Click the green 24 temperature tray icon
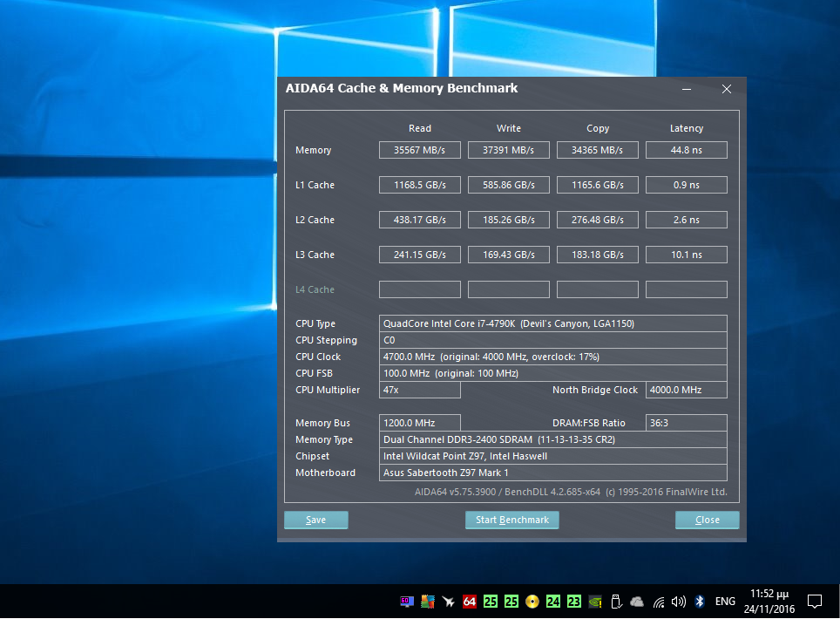Image resolution: width=840 pixels, height=619 pixels. click(552, 602)
